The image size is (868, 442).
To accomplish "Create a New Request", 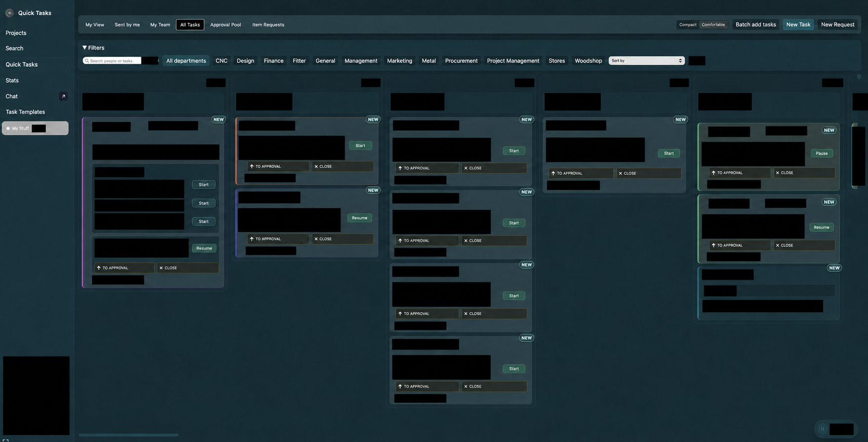I will tap(837, 25).
